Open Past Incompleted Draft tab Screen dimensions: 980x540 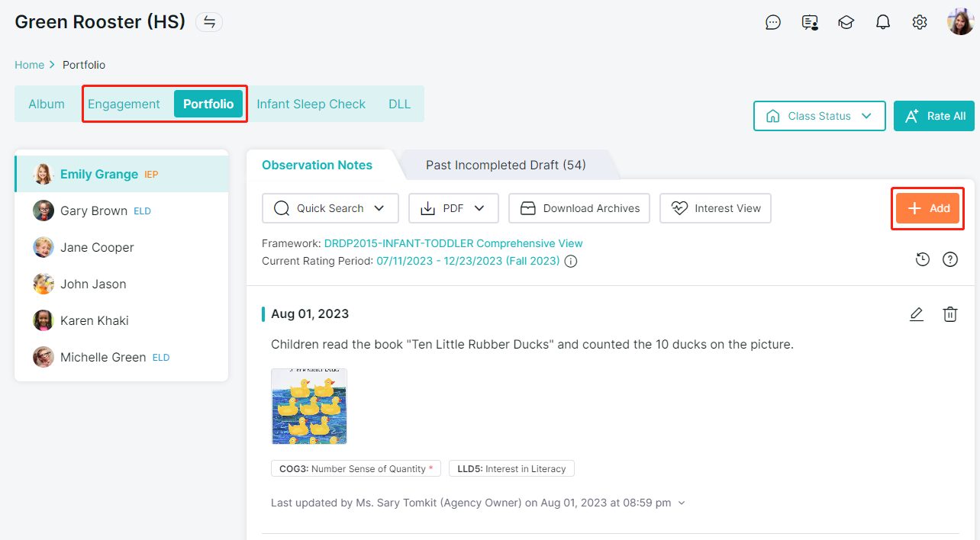505,165
